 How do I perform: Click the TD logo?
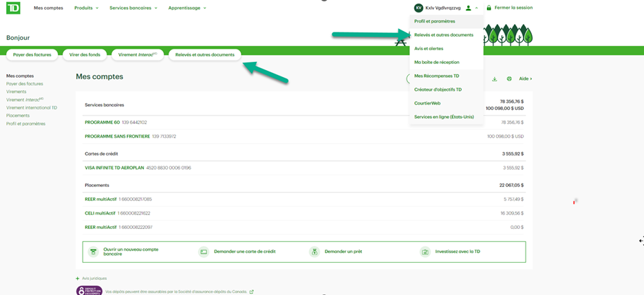(x=13, y=8)
